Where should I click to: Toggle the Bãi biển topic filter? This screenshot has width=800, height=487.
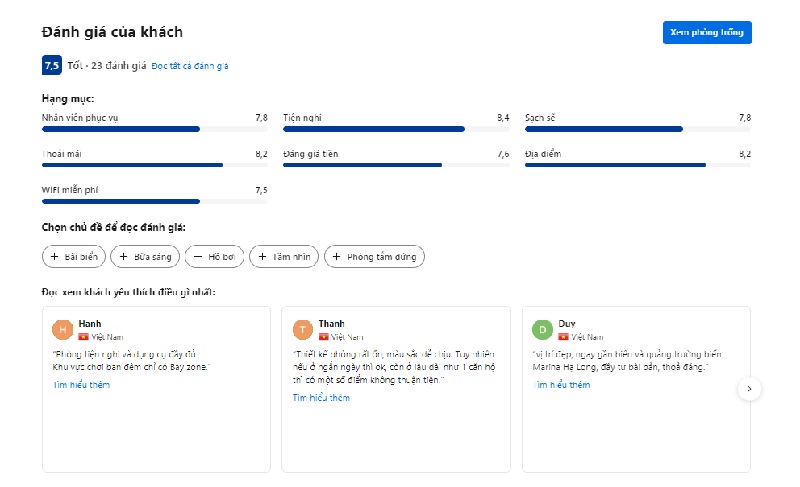click(x=74, y=257)
